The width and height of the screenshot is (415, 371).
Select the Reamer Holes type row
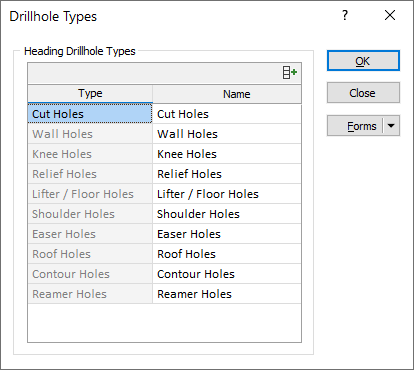(x=90, y=294)
